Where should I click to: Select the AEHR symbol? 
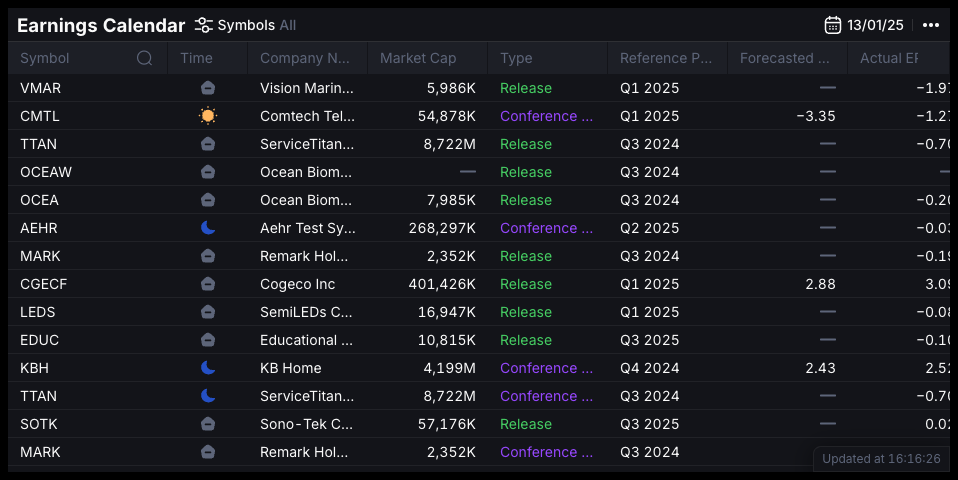coord(38,228)
